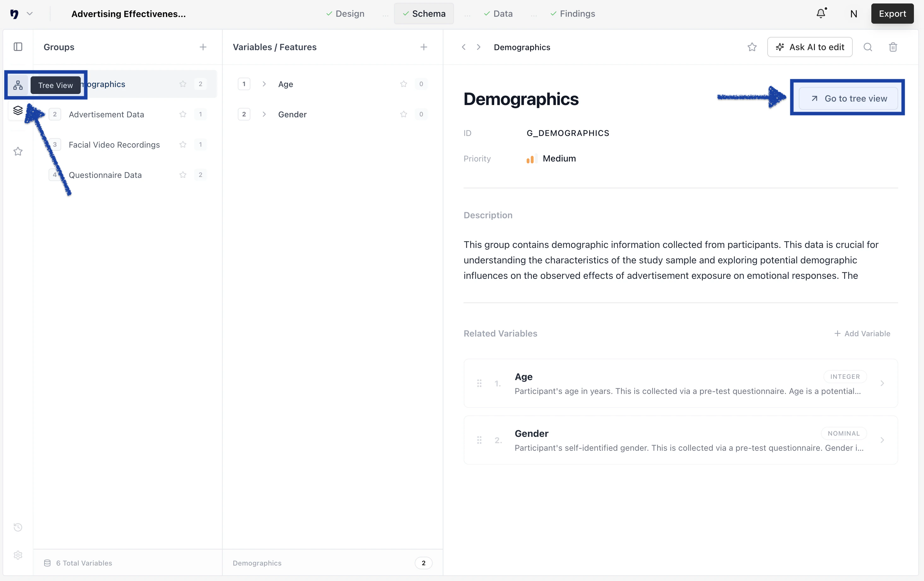Favorite the Demographics detail header star

752,47
